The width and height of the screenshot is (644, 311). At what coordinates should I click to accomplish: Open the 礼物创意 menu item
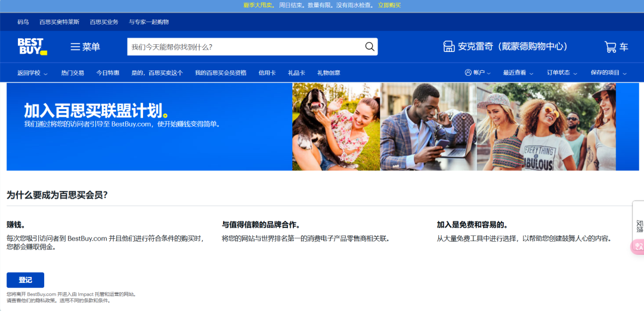point(329,73)
